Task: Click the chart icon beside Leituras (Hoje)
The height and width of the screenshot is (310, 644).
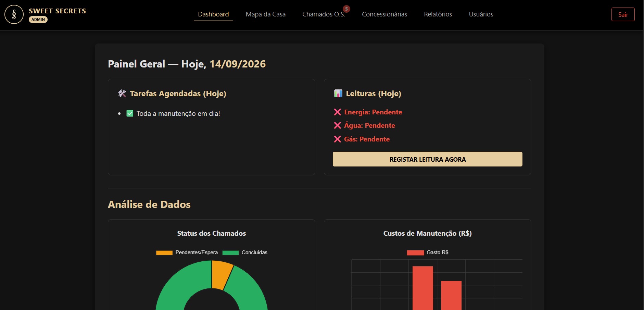Action: tap(338, 94)
